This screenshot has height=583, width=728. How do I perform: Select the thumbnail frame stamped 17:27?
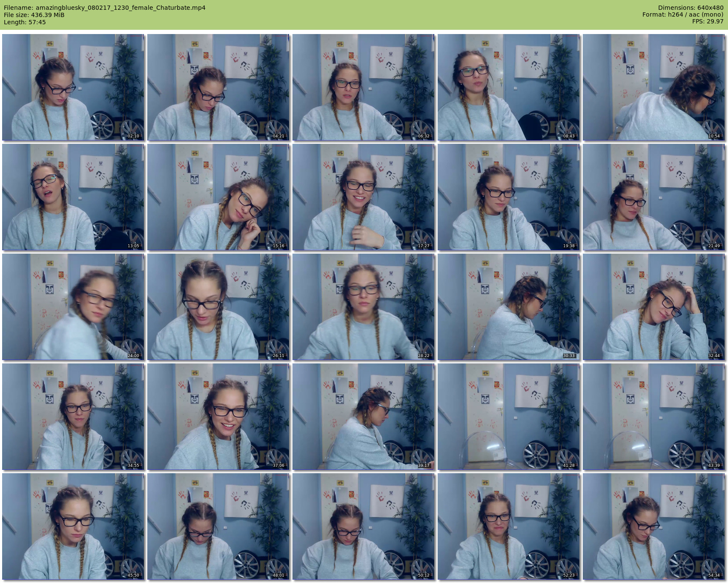click(364, 197)
